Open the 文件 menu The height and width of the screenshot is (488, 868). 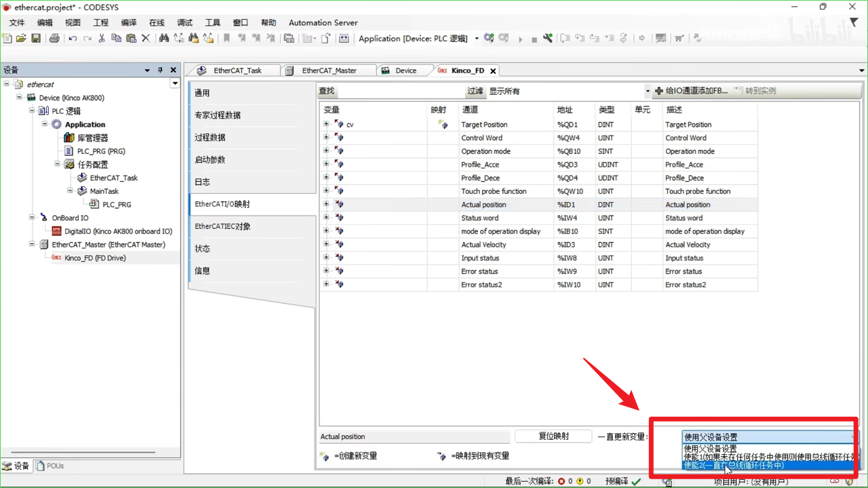pyautogui.click(x=17, y=22)
